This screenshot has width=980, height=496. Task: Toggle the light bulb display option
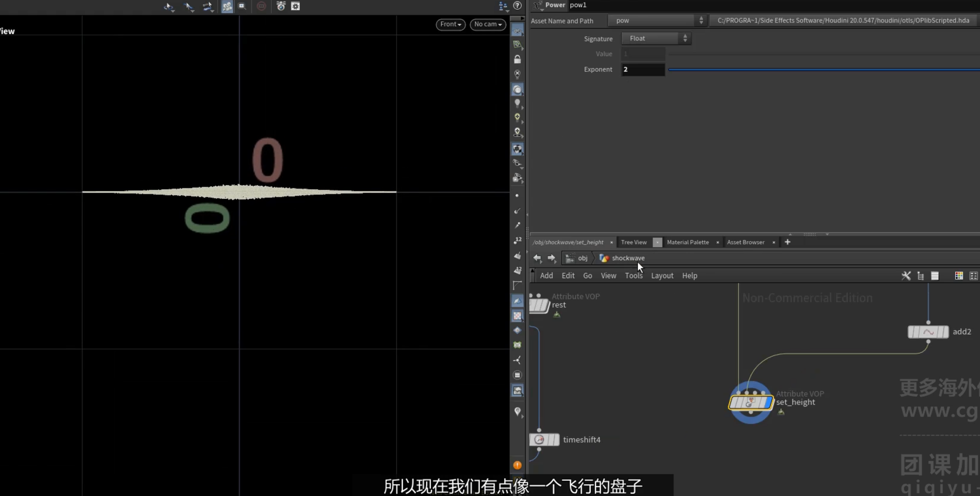click(517, 103)
